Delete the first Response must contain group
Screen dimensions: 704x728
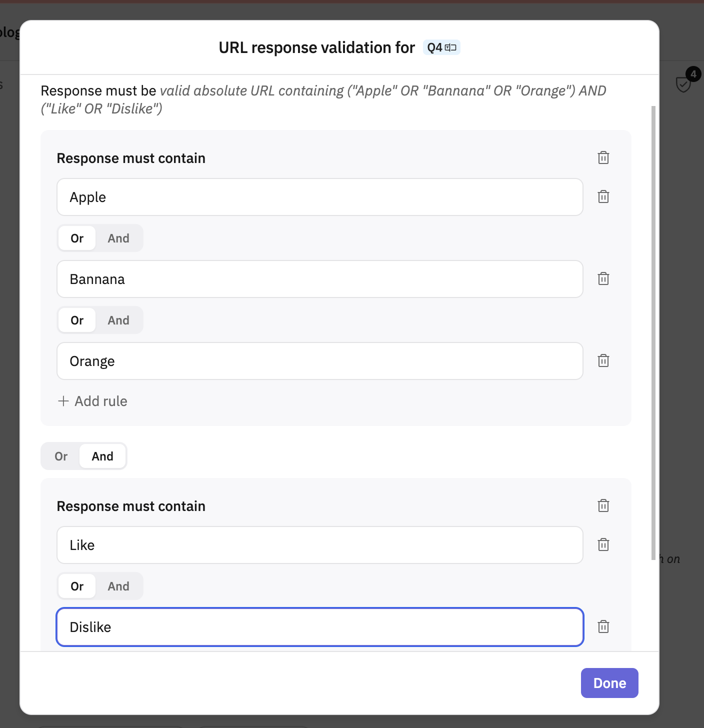(603, 157)
